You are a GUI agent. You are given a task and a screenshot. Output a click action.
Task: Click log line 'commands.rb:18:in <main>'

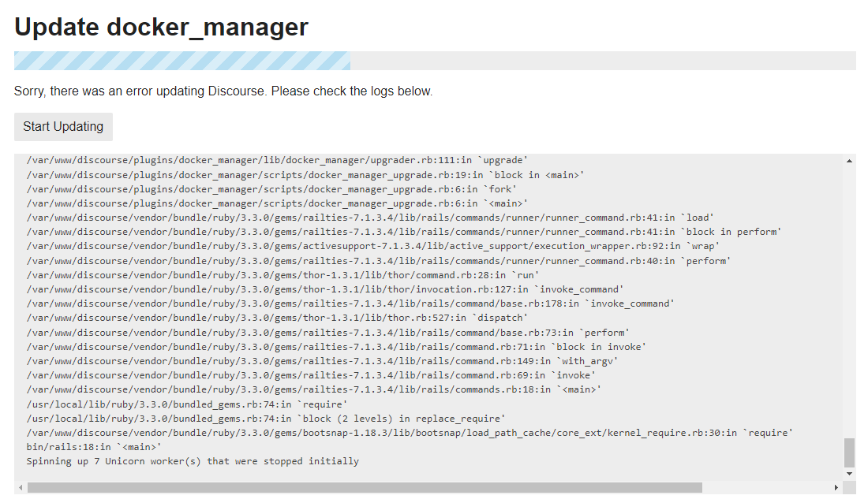314,389
